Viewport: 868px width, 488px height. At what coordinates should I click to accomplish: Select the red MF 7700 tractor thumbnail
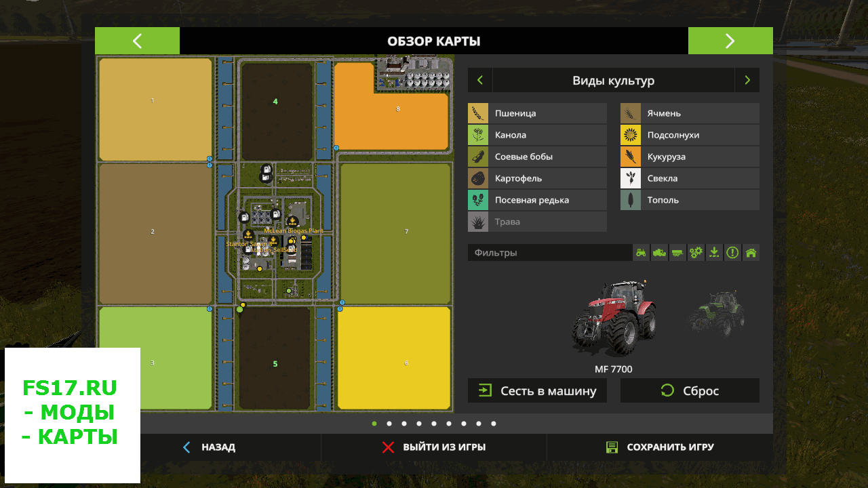(614, 317)
